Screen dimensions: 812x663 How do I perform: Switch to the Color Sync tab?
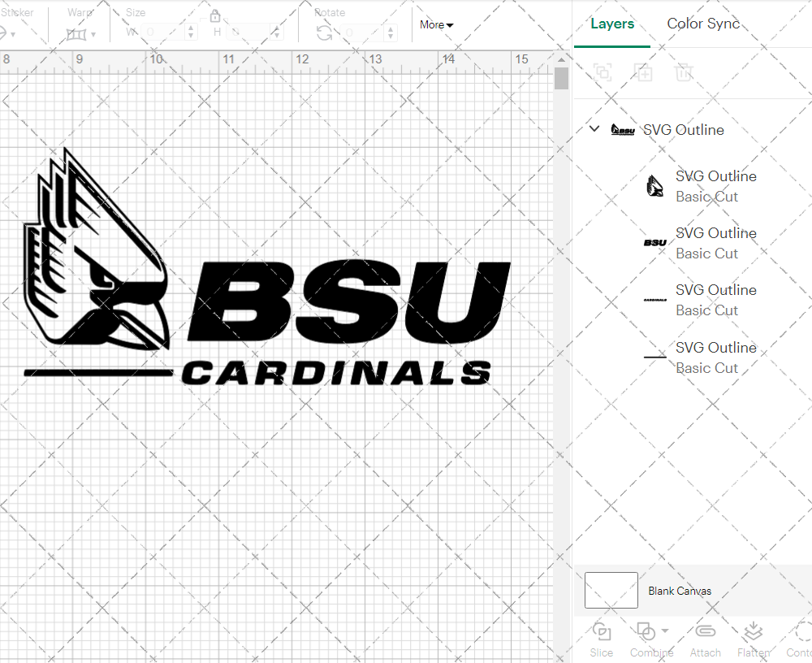point(703,24)
